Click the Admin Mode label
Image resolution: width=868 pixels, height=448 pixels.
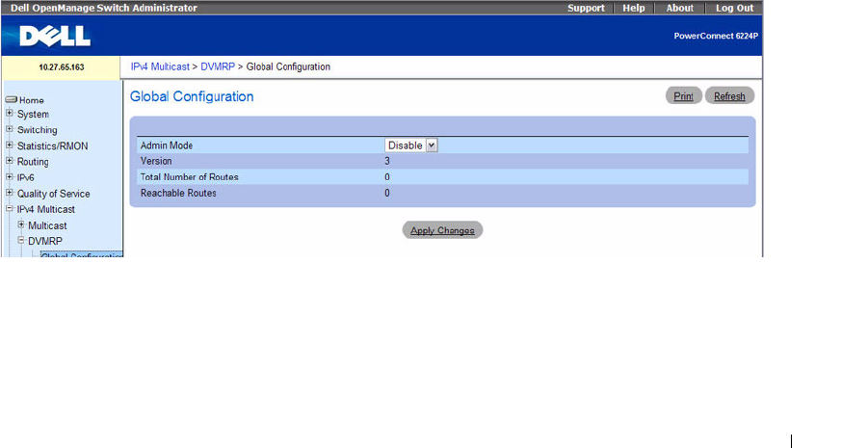point(167,145)
